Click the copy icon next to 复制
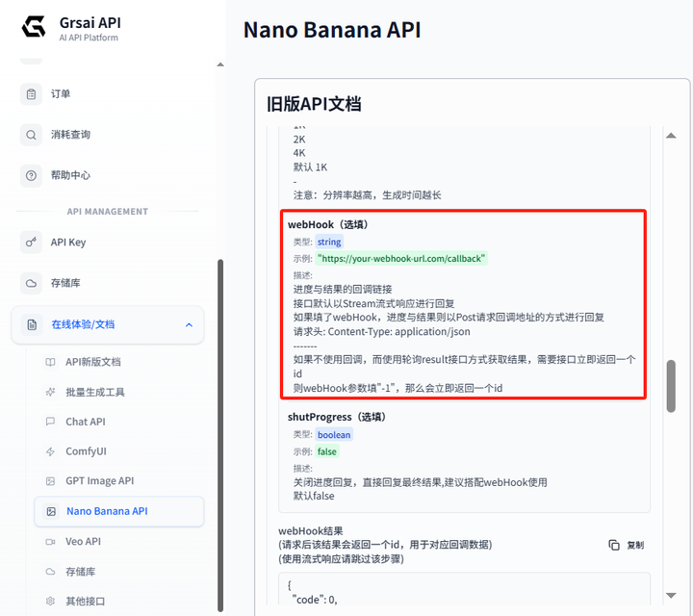This screenshot has width=693, height=616. (x=614, y=545)
